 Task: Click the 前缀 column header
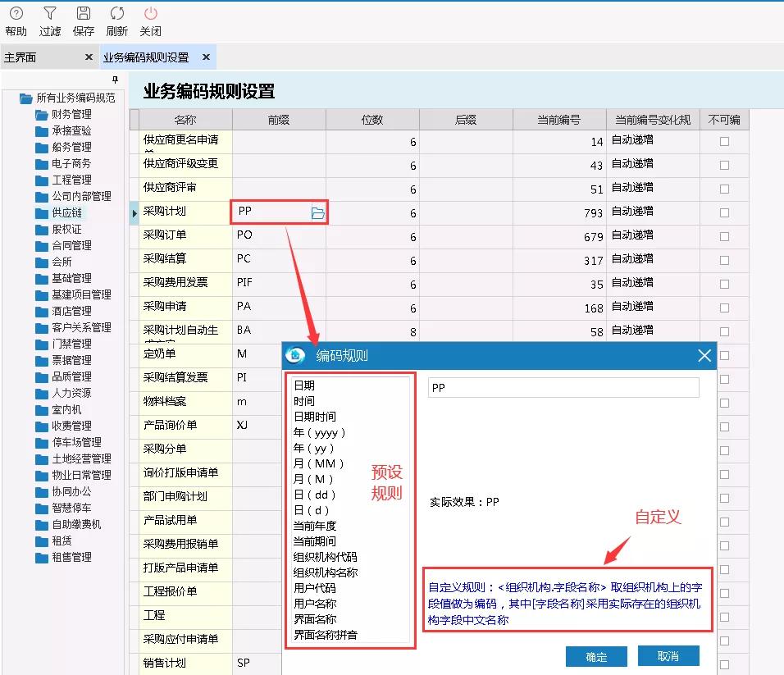279,120
